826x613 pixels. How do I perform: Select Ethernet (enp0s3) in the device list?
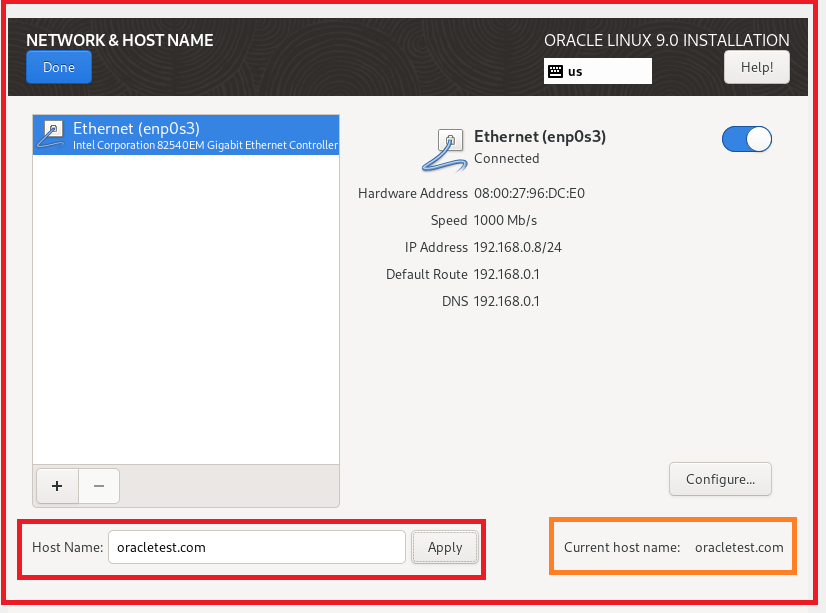click(x=186, y=135)
